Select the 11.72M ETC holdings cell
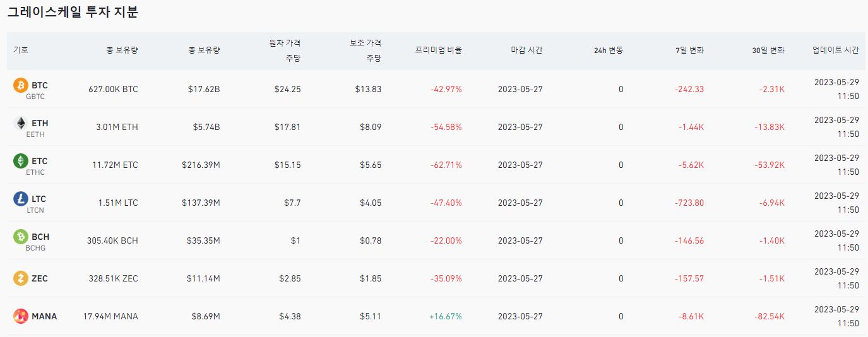The image size is (868, 337). click(115, 165)
